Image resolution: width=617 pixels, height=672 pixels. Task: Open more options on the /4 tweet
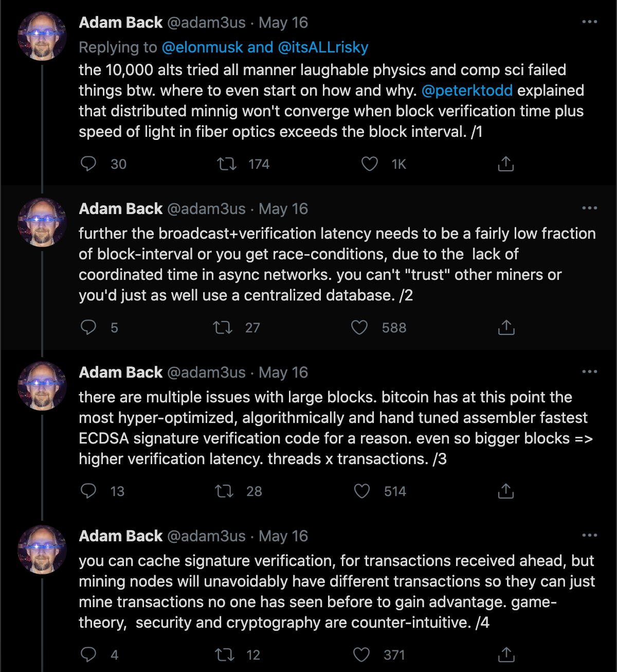tap(589, 535)
